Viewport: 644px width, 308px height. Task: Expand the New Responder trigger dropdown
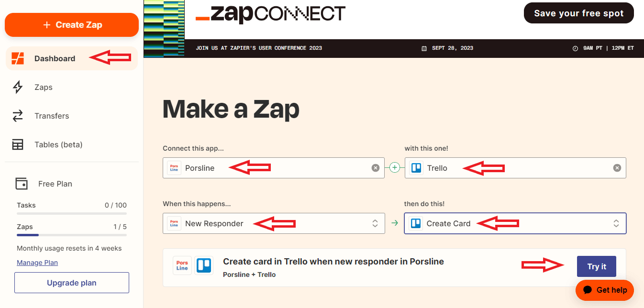[375, 223]
